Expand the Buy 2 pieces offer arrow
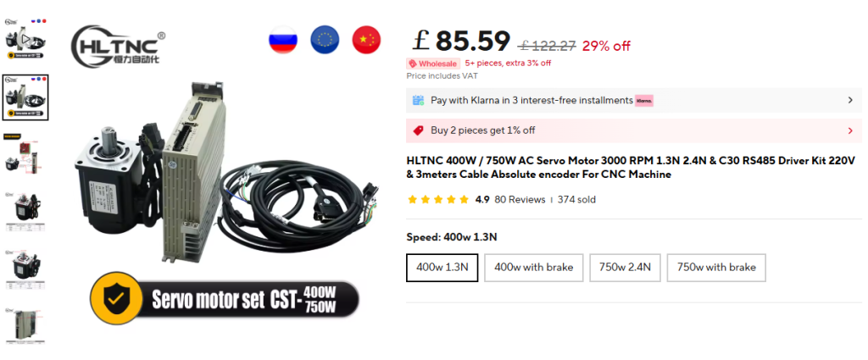Viewport: 868px width, 360px height. [850, 130]
